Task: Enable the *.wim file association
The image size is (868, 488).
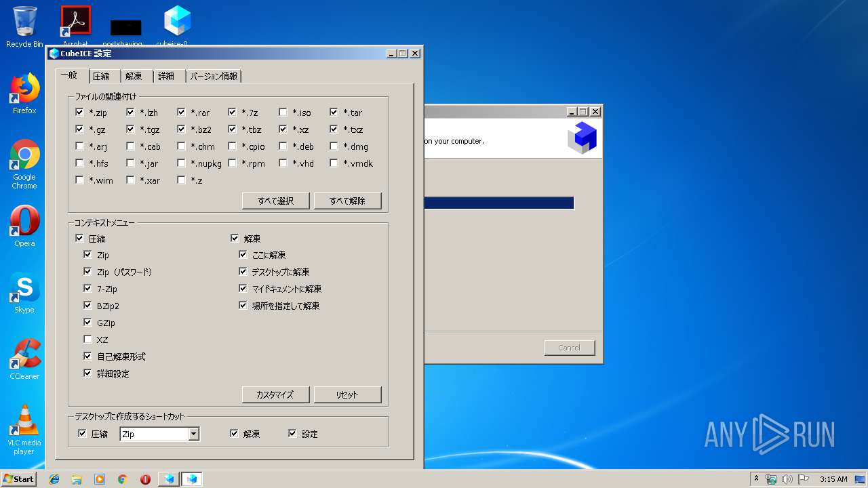Action: pos(80,180)
